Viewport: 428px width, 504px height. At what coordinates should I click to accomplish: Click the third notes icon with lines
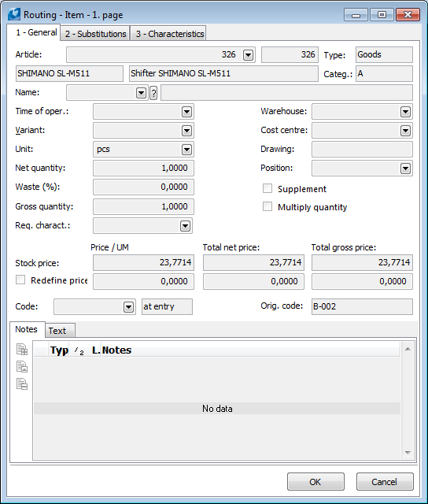(x=22, y=384)
